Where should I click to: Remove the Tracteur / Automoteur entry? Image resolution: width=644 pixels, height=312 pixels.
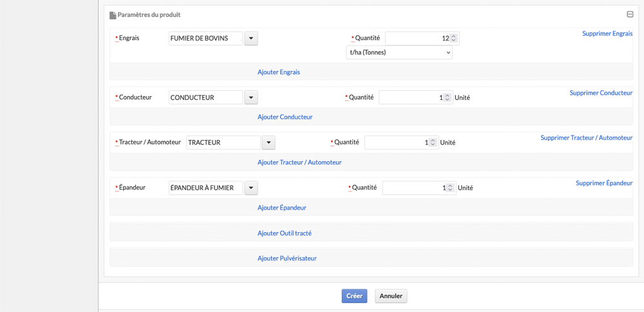click(x=587, y=138)
